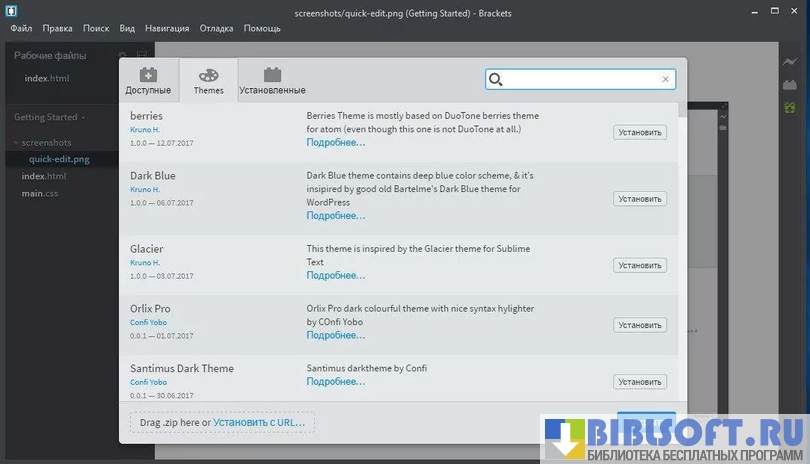This screenshot has height=464, width=810.
Task: Click the Live Preview lightning icon
Action: click(x=789, y=62)
